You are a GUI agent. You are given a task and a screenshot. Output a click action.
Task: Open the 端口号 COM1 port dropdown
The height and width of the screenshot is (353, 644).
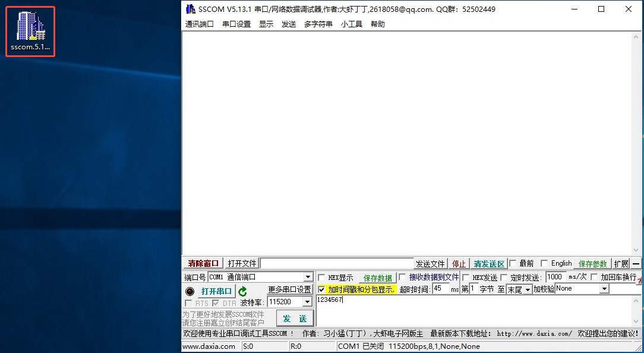(x=308, y=276)
